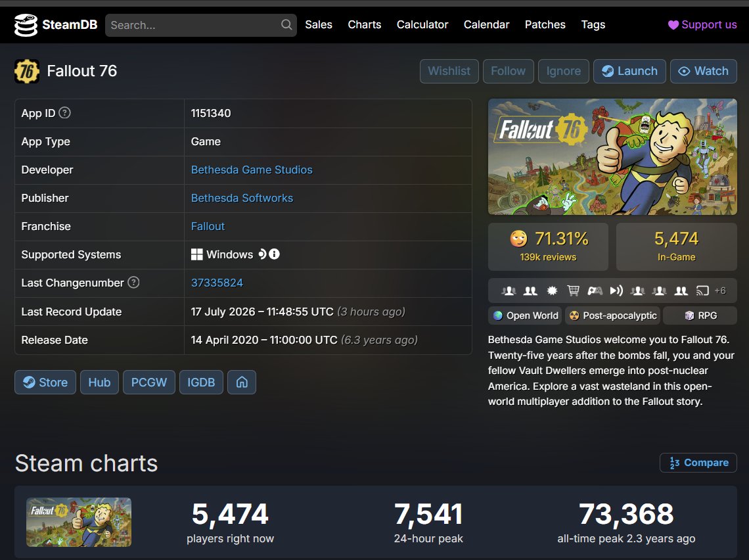
Task: Click the controller support icon
Action: pyautogui.click(x=595, y=291)
